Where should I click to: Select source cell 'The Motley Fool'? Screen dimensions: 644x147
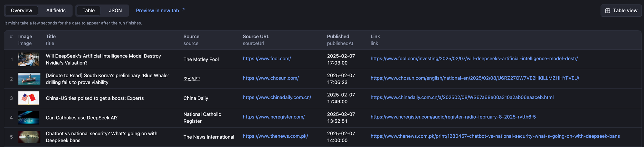pyautogui.click(x=201, y=59)
